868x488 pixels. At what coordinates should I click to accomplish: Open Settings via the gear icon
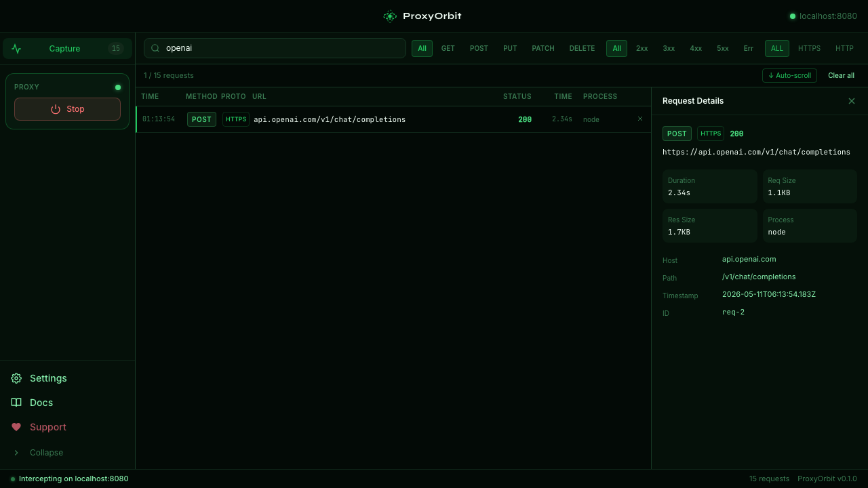point(16,378)
